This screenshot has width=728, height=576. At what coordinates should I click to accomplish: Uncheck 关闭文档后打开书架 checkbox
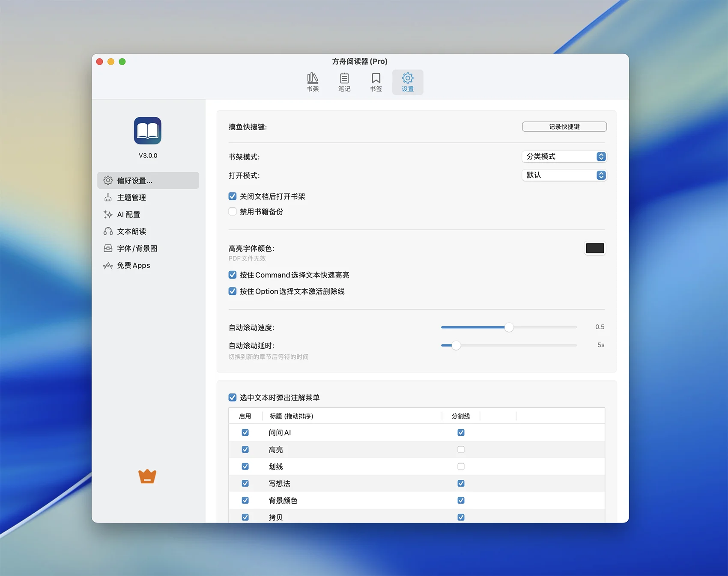pos(233,196)
